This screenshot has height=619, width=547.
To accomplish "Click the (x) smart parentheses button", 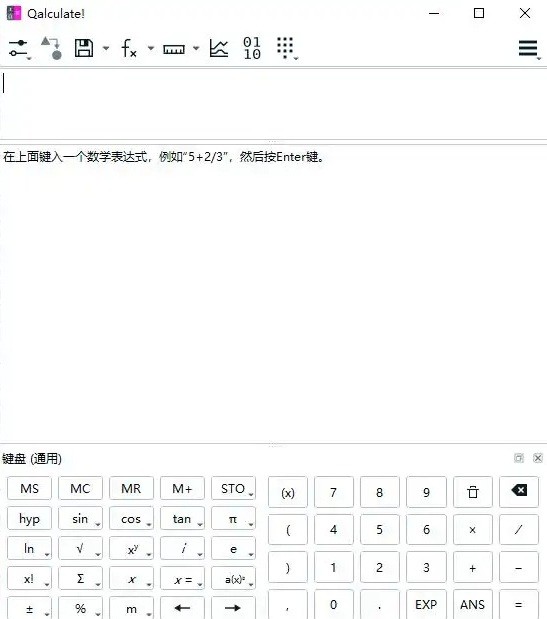I will 288,492.
